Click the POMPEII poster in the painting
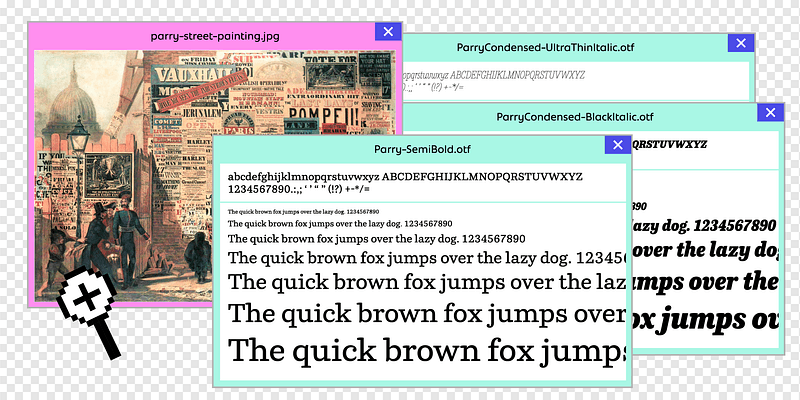Screen dimensions: 800x400 tap(334, 126)
